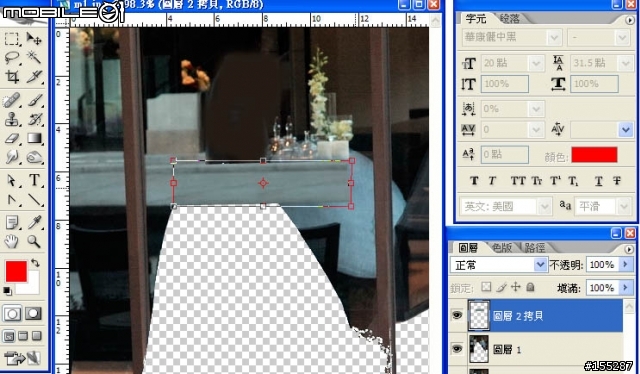Switch to the 段落 tab
The image size is (640, 374).
coord(509,18)
